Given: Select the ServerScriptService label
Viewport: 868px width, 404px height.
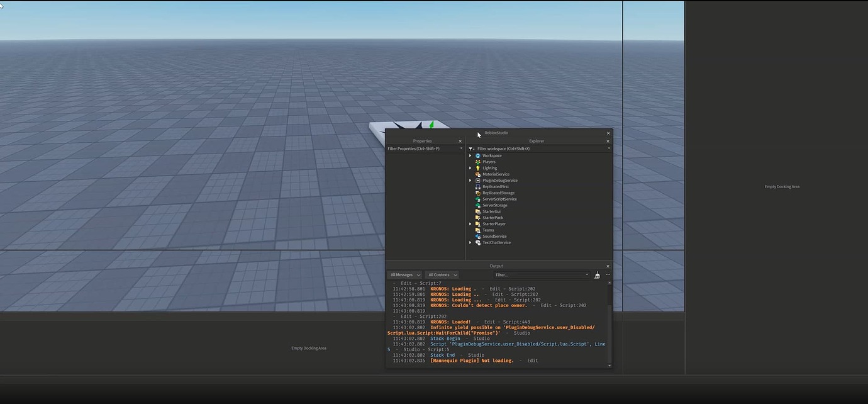Looking at the screenshot, I should pos(499,199).
